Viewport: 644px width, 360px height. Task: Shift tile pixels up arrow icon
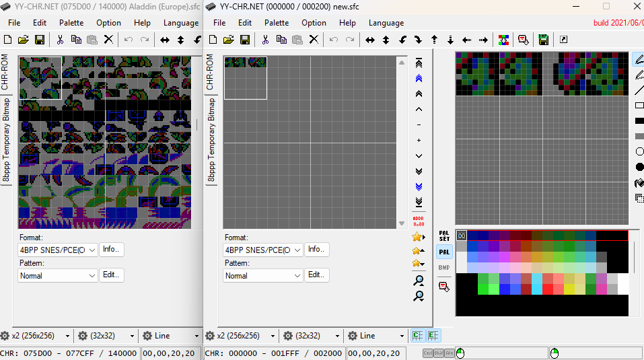click(435, 40)
